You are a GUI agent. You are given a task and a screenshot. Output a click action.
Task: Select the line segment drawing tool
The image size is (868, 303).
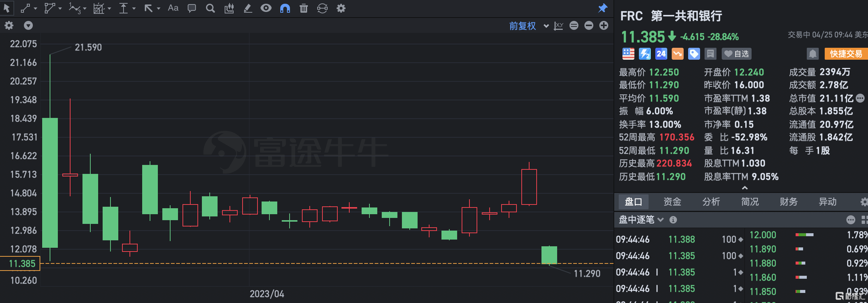coord(25,8)
